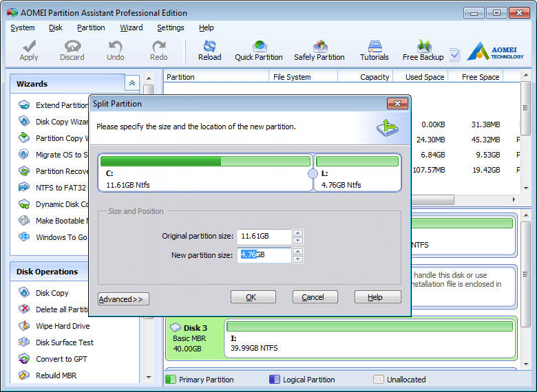
Task: Open the Wizard menu
Action: (x=131, y=28)
